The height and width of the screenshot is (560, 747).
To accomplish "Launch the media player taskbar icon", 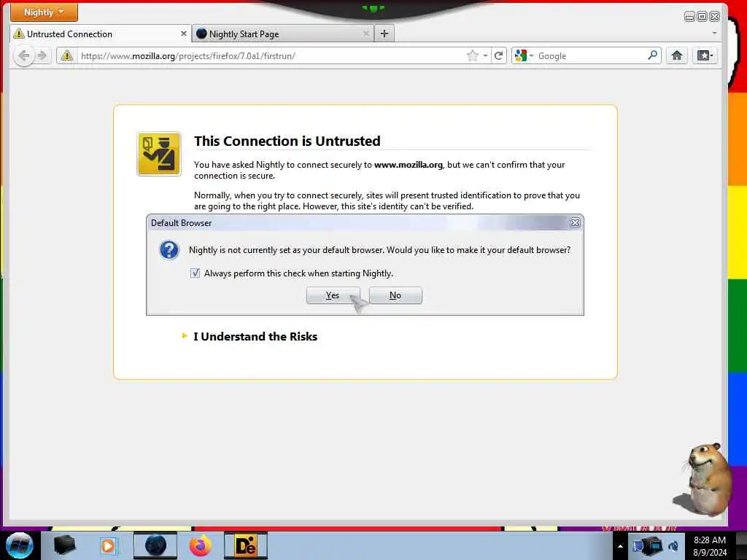I will (x=108, y=545).
